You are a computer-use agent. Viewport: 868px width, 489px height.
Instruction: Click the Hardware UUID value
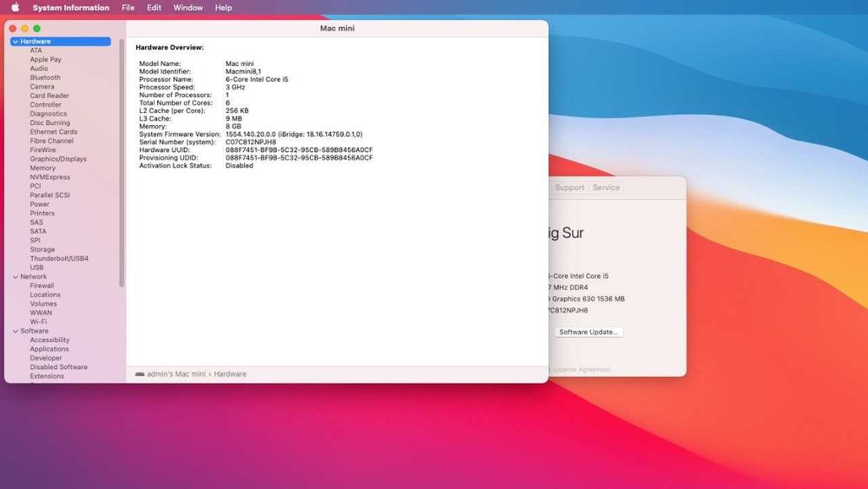[x=299, y=150]
